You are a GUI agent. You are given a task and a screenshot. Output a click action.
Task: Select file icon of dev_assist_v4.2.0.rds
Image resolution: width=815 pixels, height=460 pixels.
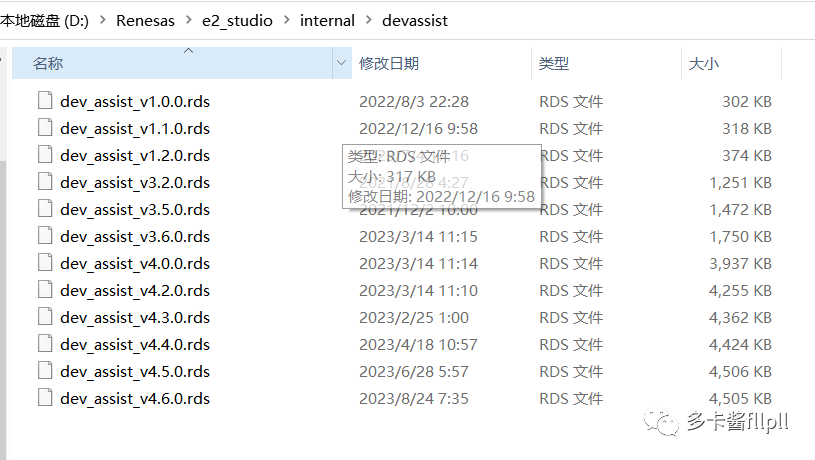(45, 289)
